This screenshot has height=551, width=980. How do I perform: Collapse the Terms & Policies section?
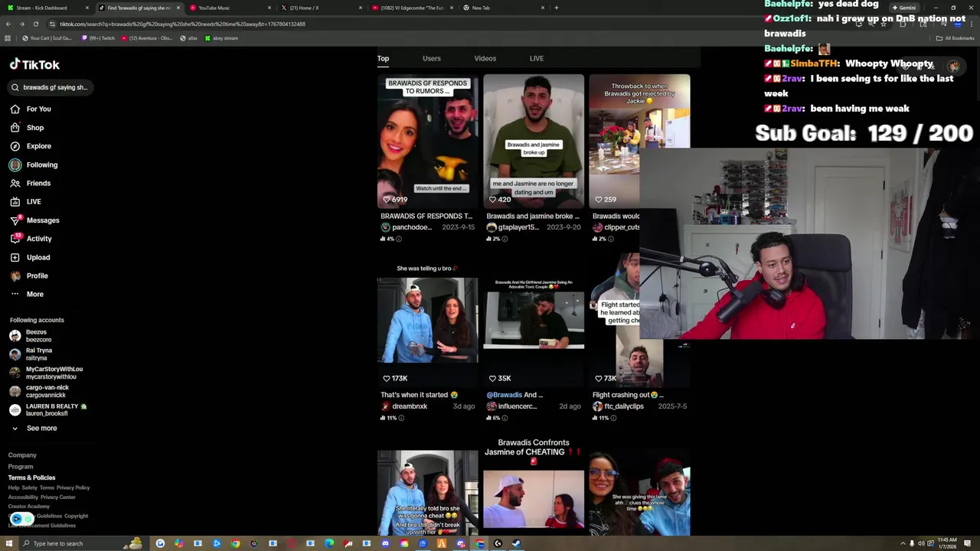(x=31, y=478)
